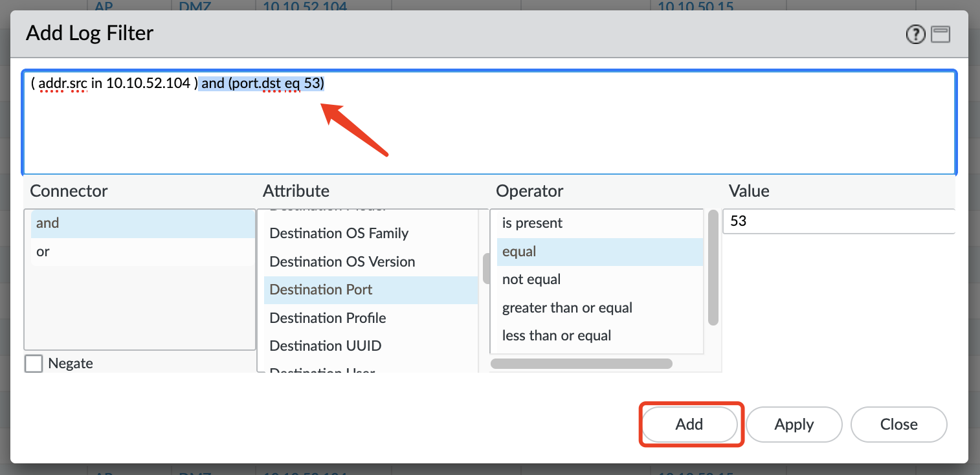Choose Destination UUID attribute
This screenshot has width=980, height=475.
pyautogui.click(x=371, y=346)
